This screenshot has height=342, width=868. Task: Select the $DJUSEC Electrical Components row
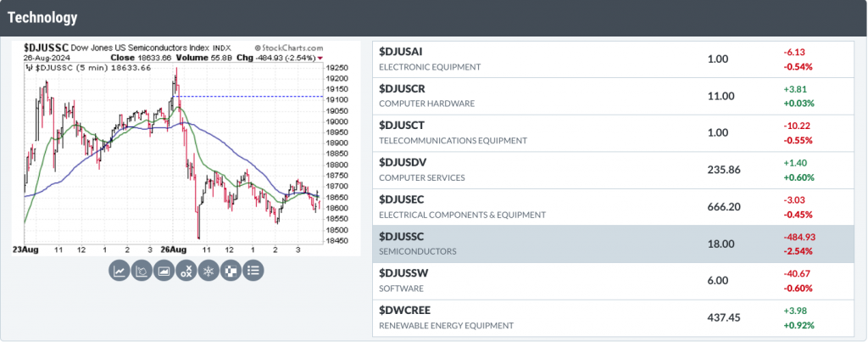point(614,207)
